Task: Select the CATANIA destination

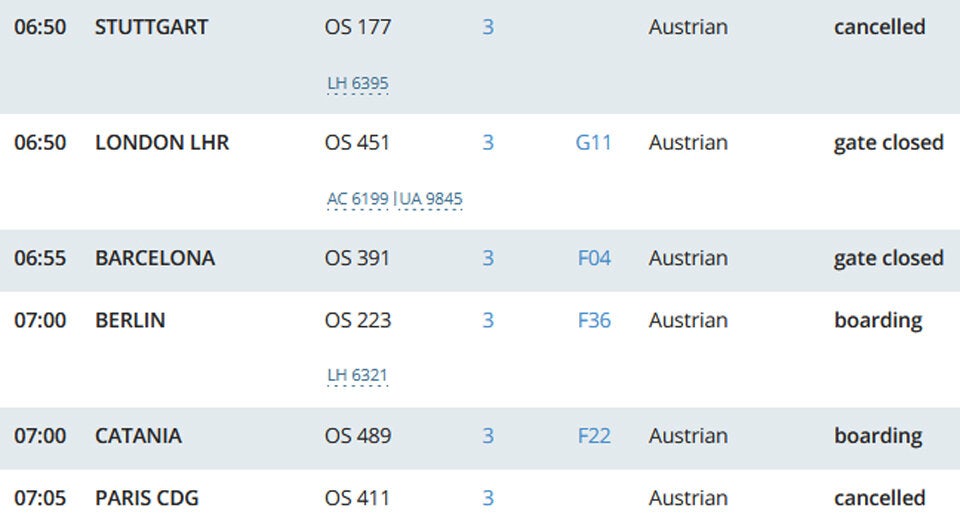Action: pos(138,436)
